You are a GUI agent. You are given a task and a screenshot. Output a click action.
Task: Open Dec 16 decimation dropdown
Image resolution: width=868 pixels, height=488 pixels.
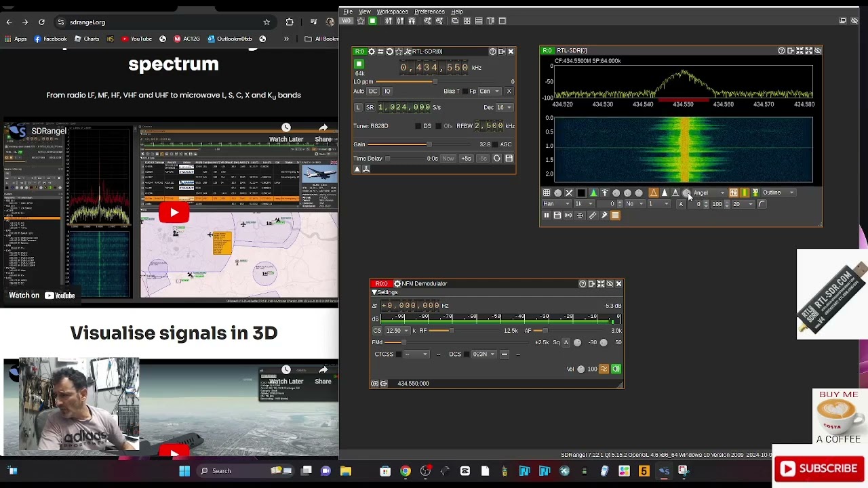pyautogui.click(x=505, y=108)
